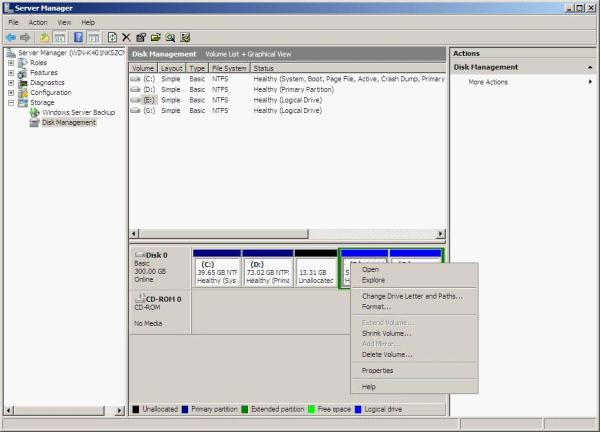Click the Refresh toolbar icon
The height and width of the screenshot is (433, 601).
click(112, 37)
